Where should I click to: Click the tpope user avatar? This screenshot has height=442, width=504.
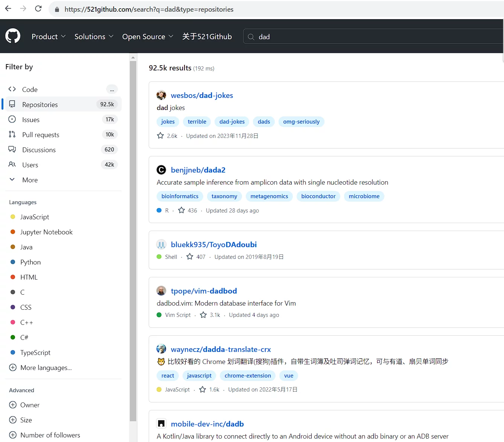161,291
